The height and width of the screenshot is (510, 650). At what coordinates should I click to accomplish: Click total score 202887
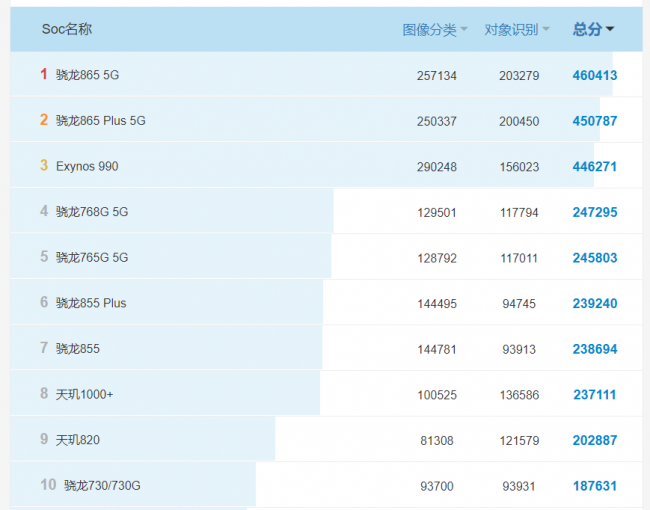595,440
